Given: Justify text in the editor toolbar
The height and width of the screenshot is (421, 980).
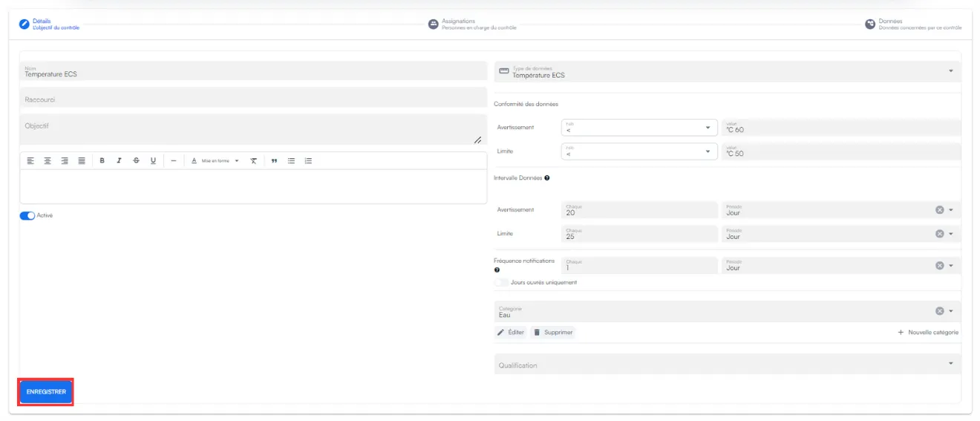Looking at the screenshot, I should click(x=82, y=160).
